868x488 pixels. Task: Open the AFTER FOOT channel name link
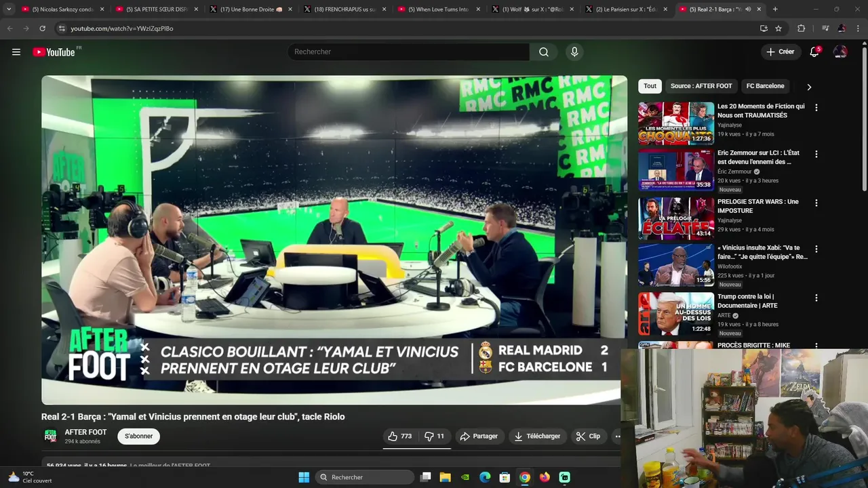(85, 432)
